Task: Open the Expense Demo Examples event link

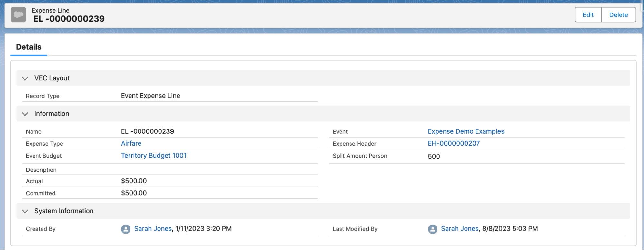Action: coord(466,131)
